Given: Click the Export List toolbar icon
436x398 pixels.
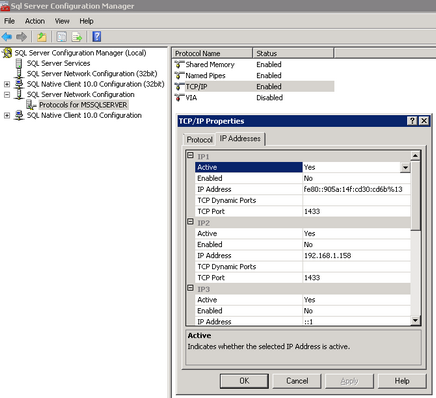Looking at the screenshot, I should (77, 37).
